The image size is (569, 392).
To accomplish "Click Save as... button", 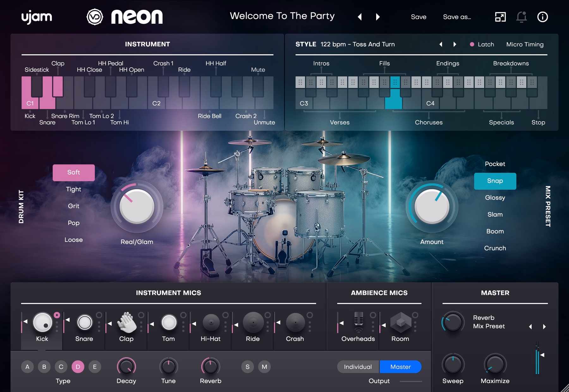I will click(x=457, y=17).
